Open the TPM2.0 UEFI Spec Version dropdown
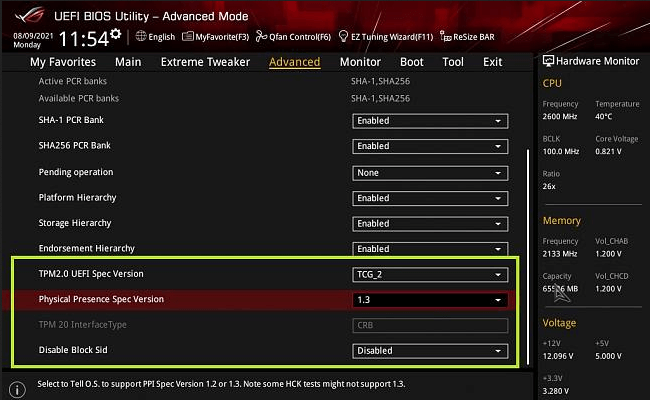This screenshot has width=650, height=400. (430, 274)
